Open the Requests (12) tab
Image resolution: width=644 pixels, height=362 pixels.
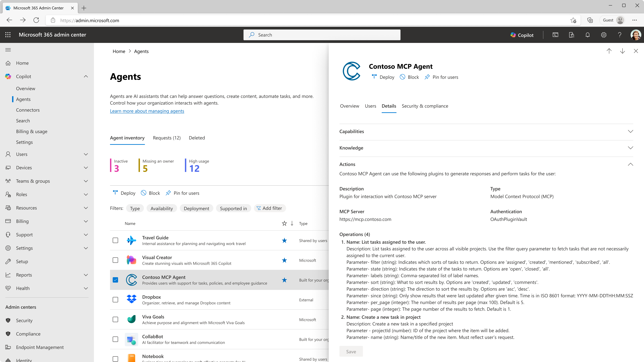point(167,138)
